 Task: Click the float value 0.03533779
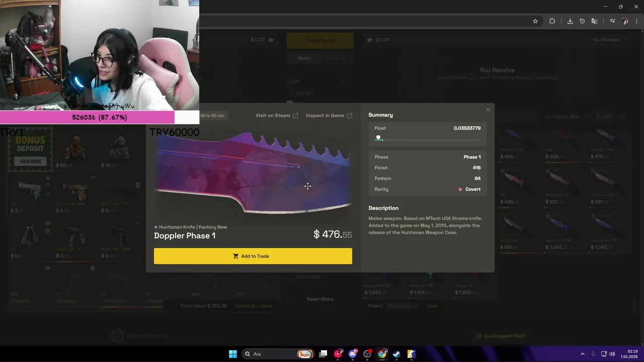click(x=467, y=128)
